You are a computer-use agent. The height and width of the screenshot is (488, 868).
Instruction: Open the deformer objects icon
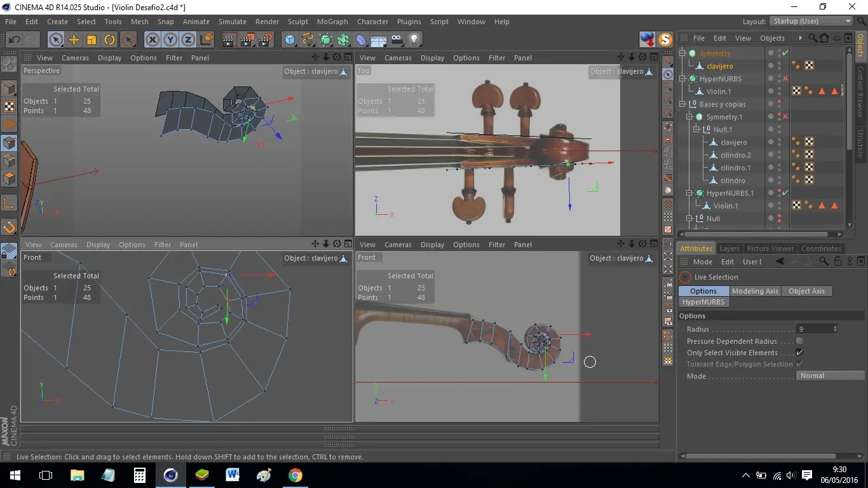(362, 39)
